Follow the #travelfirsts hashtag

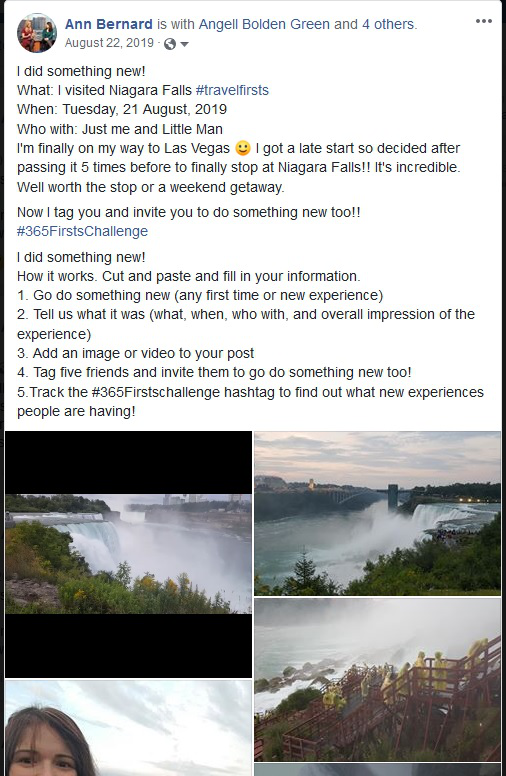point(232,90)
